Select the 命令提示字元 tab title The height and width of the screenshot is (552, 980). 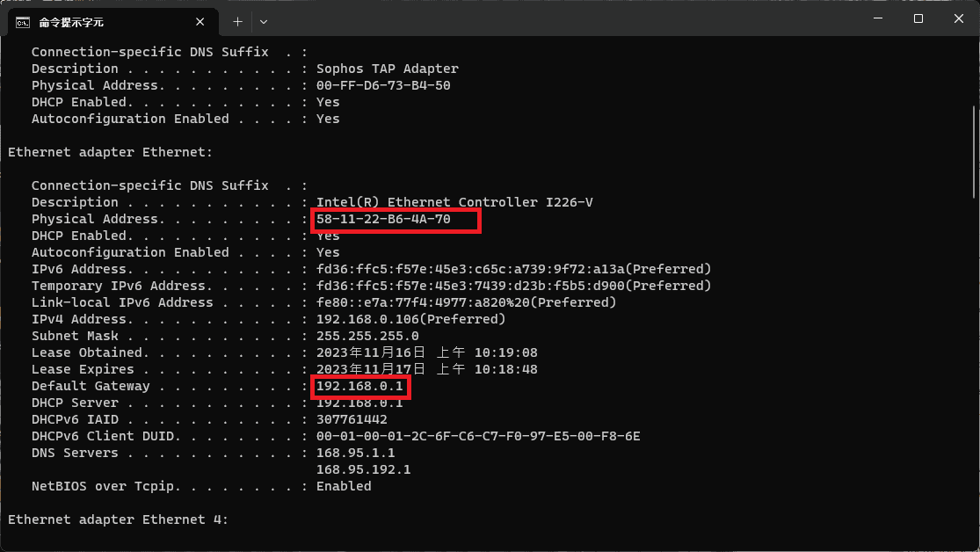coord(71,21)
